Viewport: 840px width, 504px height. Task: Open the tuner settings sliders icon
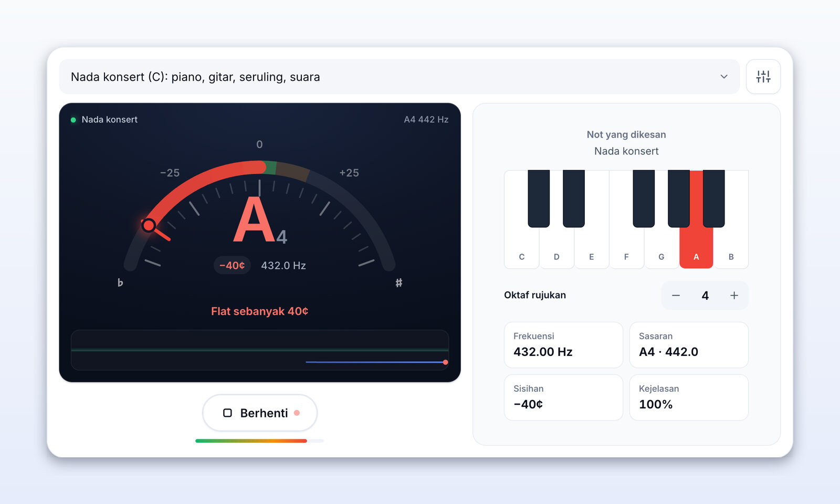click(x=763, y=77)
